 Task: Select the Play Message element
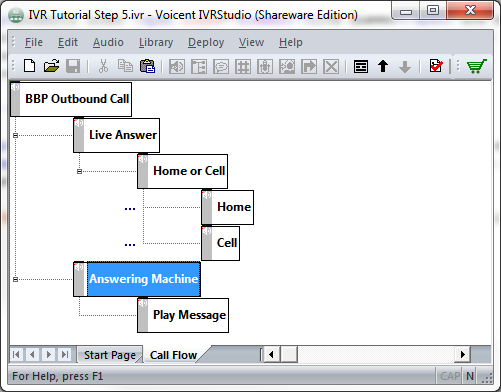183,315
